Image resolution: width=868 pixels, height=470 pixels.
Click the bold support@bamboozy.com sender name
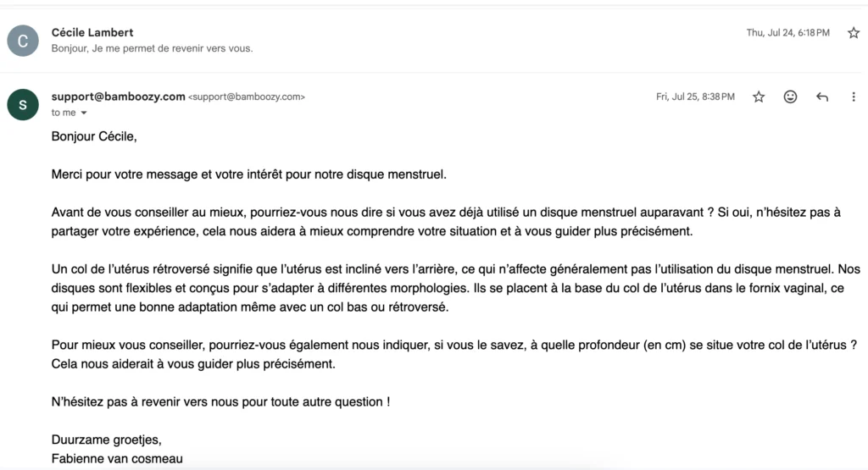118,97
